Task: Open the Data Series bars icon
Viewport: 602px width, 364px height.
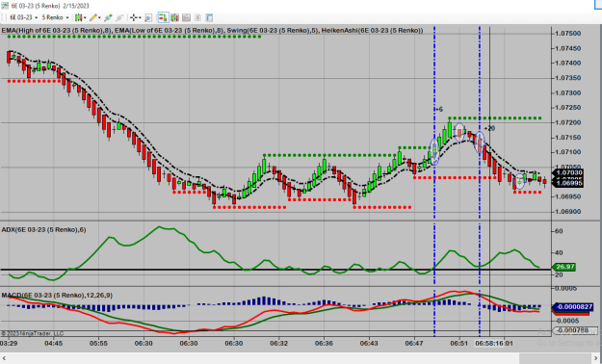Action: point(175,17)
